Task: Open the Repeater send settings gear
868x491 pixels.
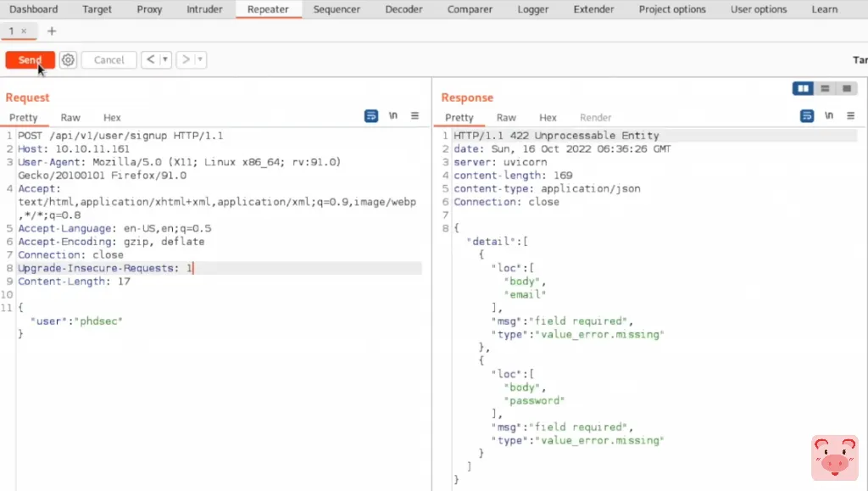Action: coord(69,60)
